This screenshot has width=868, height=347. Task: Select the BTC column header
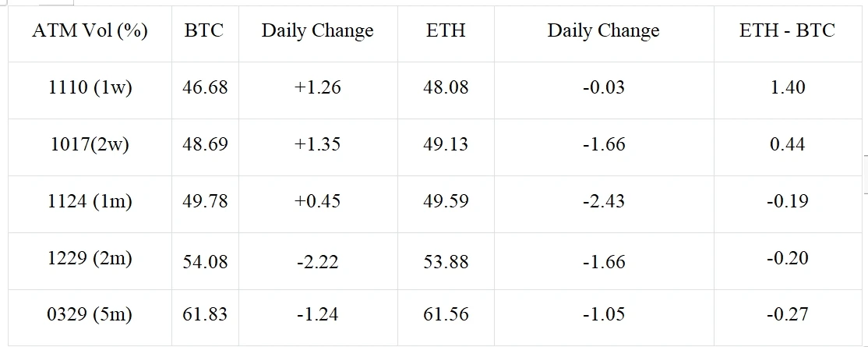[204, 31]
